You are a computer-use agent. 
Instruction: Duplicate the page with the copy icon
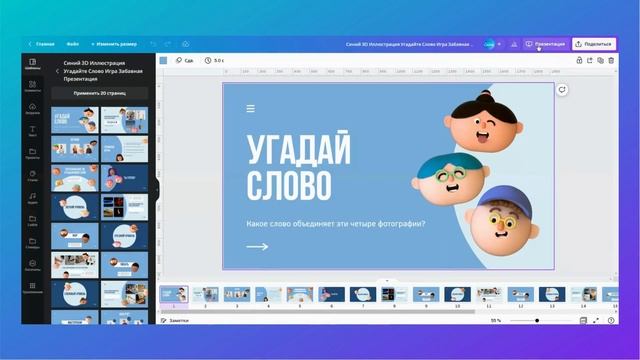[600, 60]
